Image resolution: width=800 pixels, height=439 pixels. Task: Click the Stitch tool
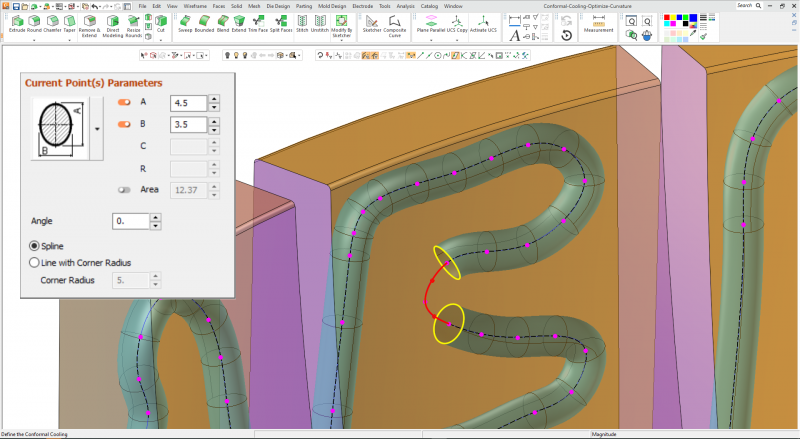(x=303, y=24)
